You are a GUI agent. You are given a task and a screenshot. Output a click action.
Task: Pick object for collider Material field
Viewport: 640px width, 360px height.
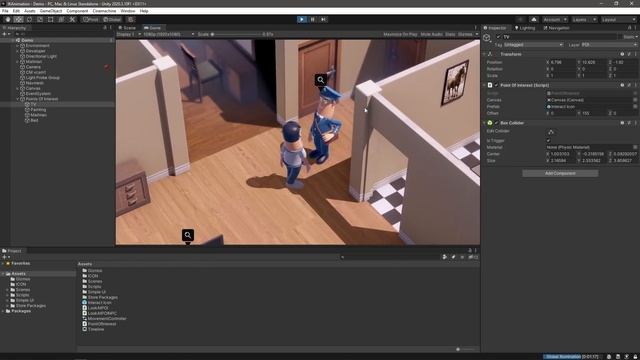click(635, 147)
